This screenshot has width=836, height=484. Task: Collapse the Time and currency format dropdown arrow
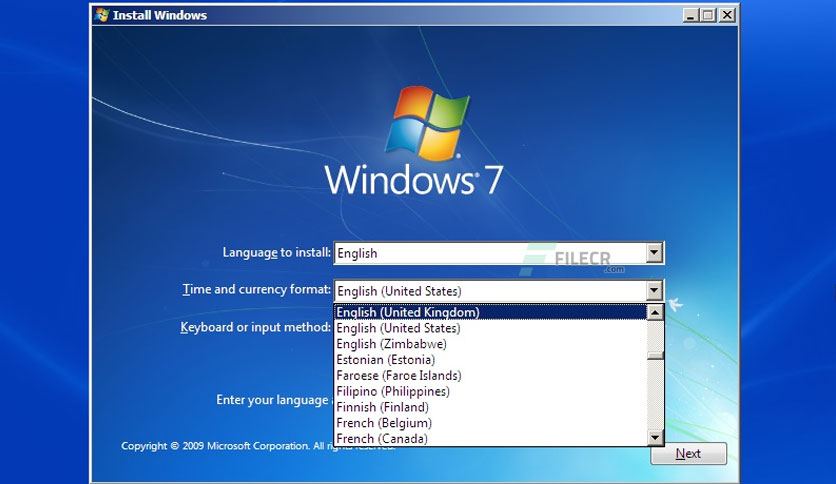(x=654, y=291)
